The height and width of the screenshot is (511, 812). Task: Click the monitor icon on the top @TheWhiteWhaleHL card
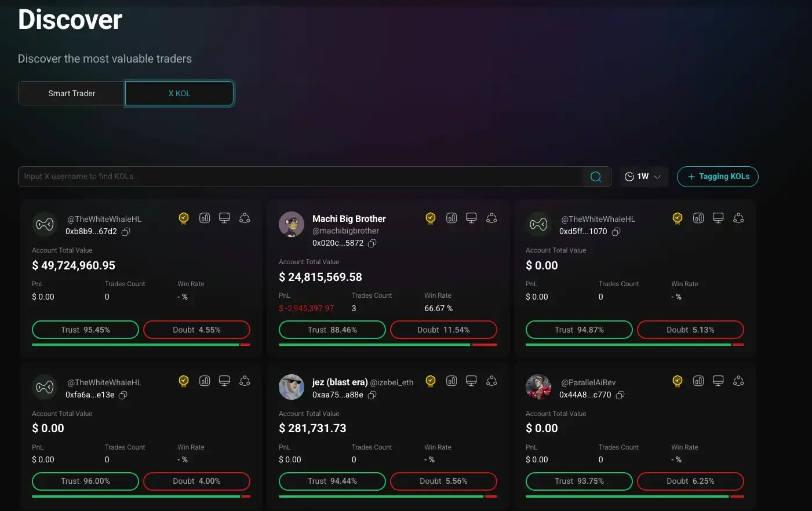click(x=224, y=218)
